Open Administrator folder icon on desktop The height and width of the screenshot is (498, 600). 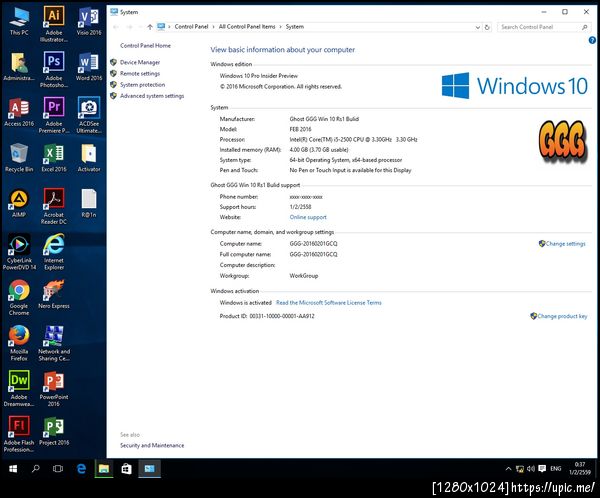(19, 66)
